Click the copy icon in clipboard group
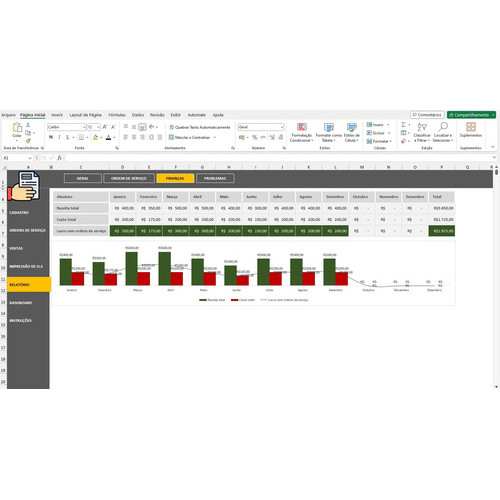500x500 pixels. click(x=28, y=133)
